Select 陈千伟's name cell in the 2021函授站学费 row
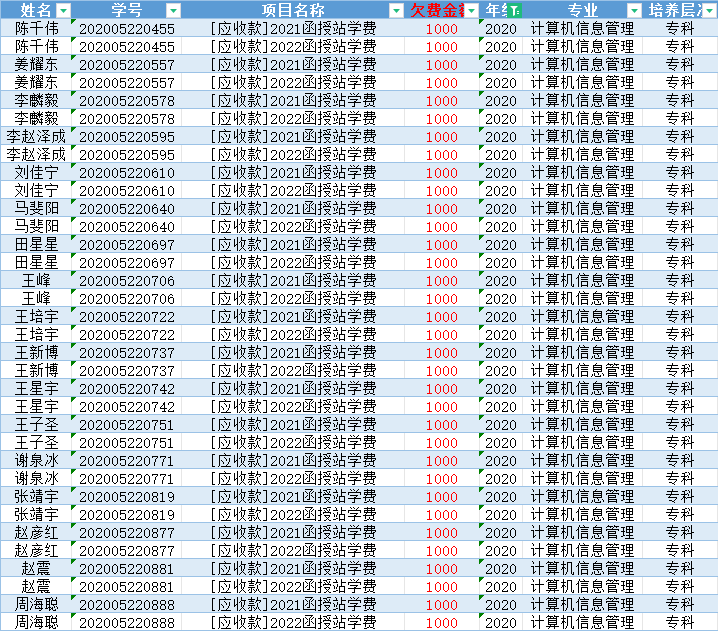Screen dimensions: 718x631 [x=37, y=29]
